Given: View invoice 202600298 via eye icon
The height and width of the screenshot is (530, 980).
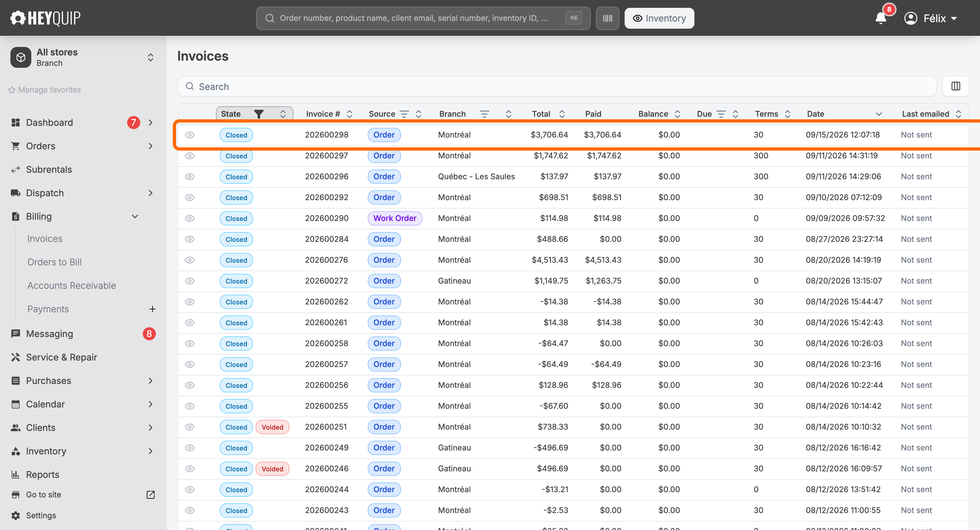Looking at the screenshot, I should (190, 135).
